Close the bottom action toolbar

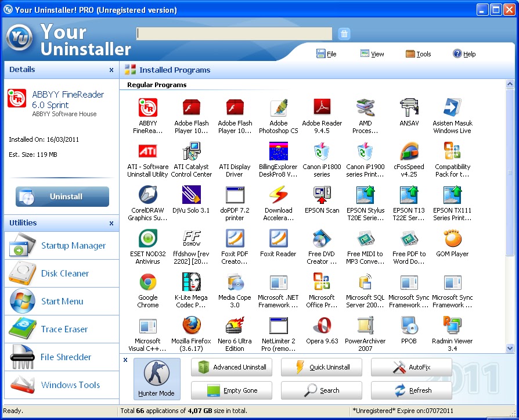[125, 360]
